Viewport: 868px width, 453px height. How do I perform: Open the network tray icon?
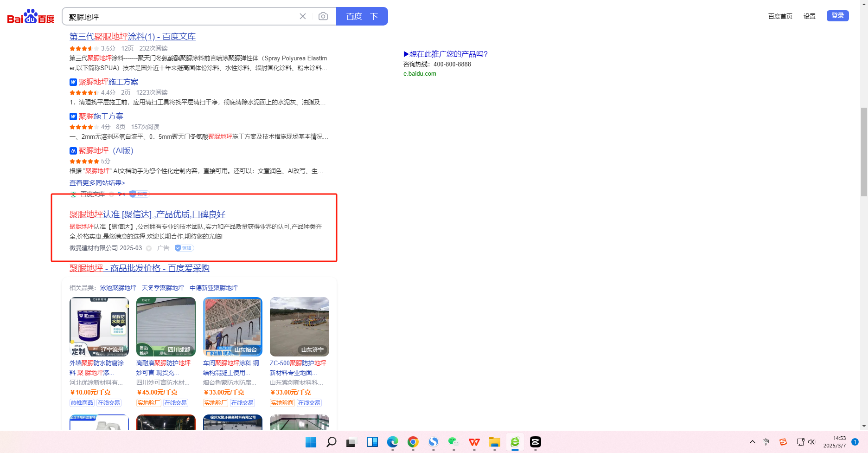(x=800, y=442)
